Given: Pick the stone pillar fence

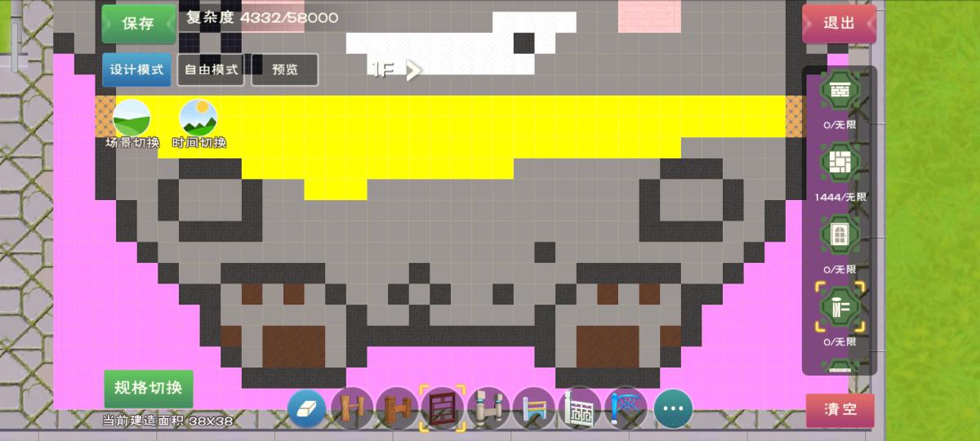Looking at the screenshot, I should point(489,408).
